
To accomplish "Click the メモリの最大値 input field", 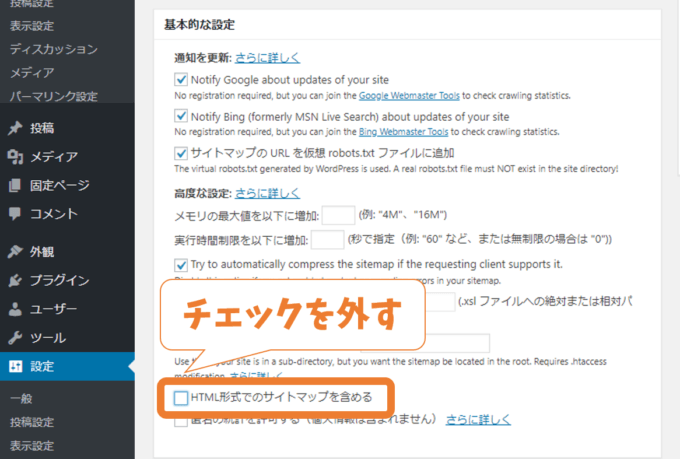I will [338, 215].
